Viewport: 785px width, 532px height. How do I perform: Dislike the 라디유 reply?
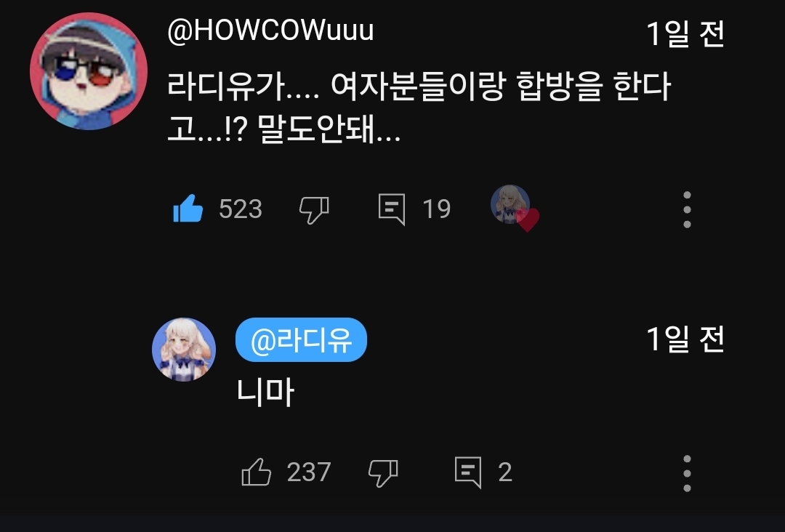click(383, 472)
